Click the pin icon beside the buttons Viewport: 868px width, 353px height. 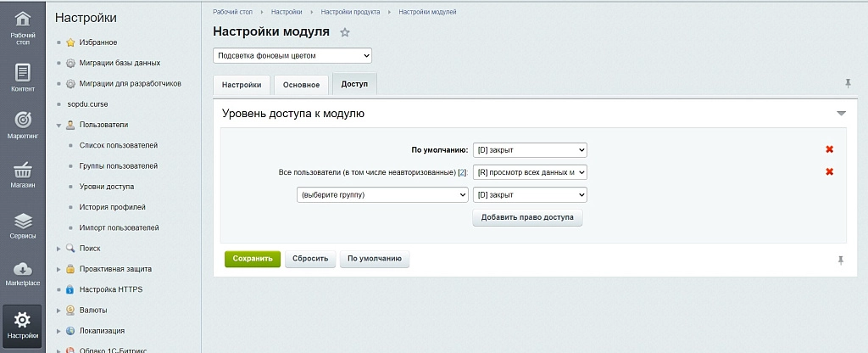point(841,260)
